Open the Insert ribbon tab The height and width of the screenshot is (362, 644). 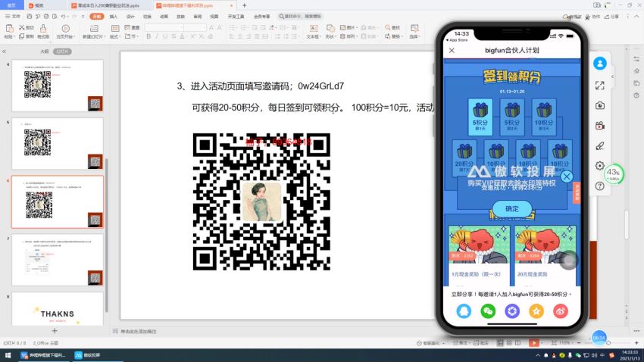114,17
